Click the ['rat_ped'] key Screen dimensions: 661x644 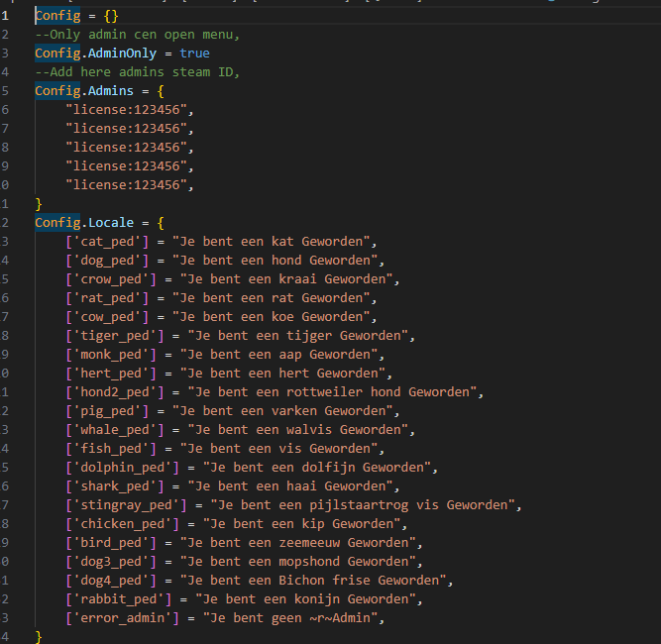tap(107, 298)
